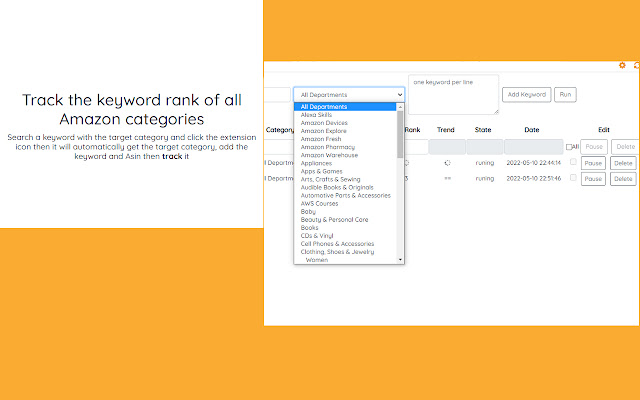The image size is (640, 400).
Task: Select Amazon Devices in the dropdown list
Action: [x=324, y=123]
